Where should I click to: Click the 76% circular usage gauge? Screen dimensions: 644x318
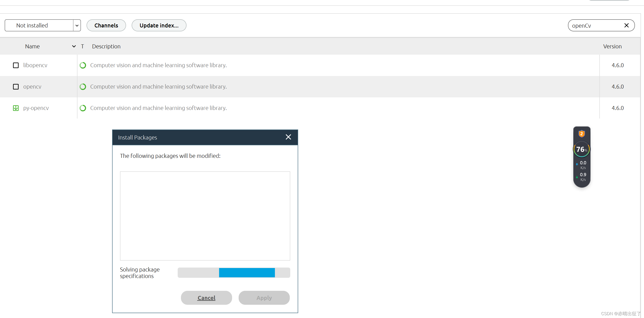(581, 149)
